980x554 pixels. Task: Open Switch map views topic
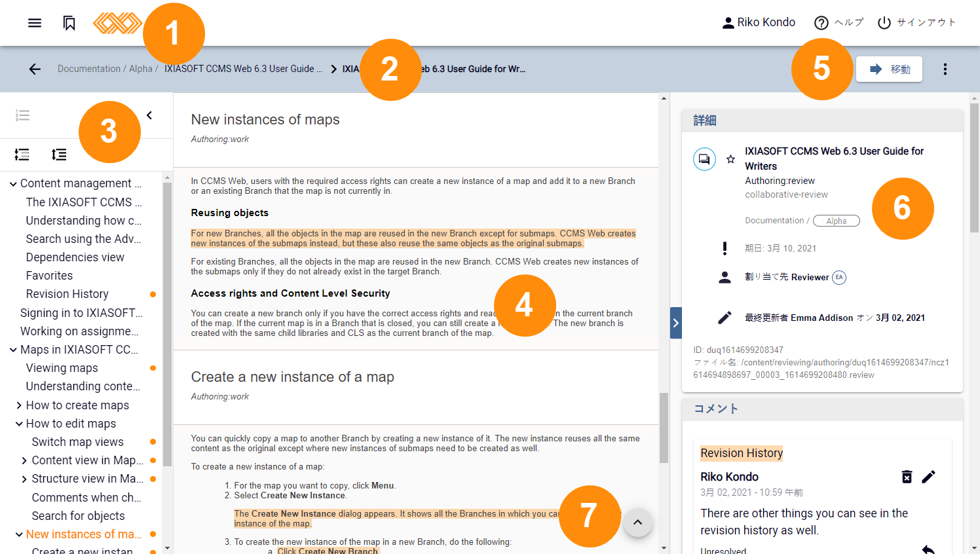pos(77,442)
